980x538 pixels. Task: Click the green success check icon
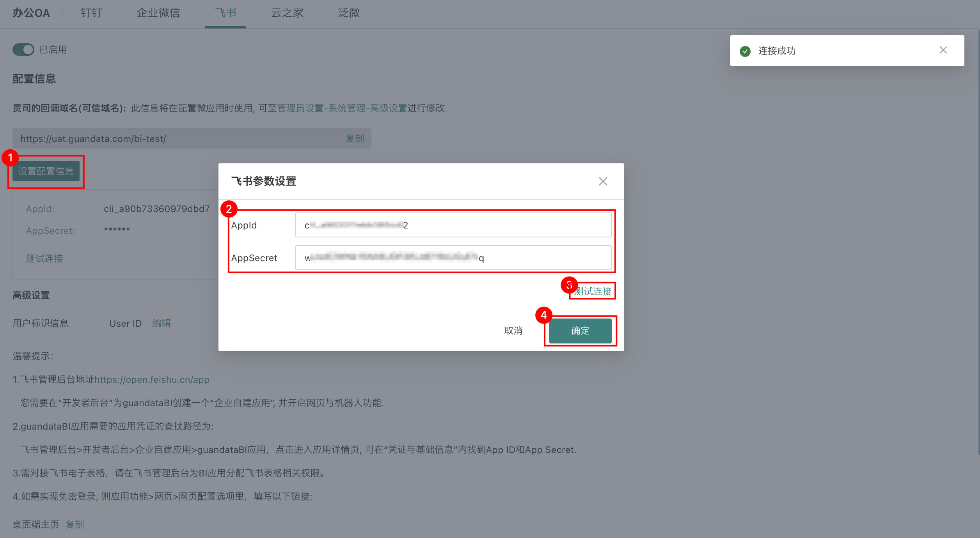(745, 51)
